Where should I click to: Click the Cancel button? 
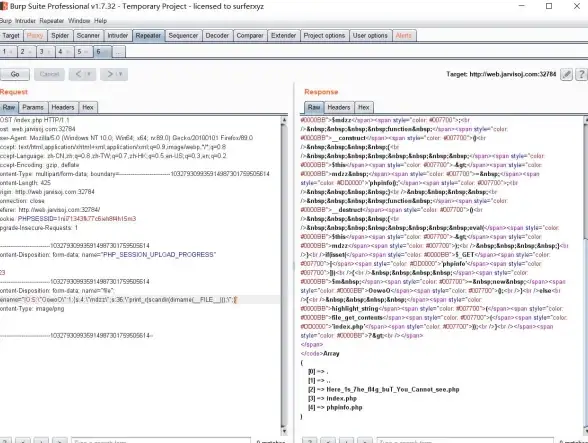pyautogui.click(x=50, y=74)
